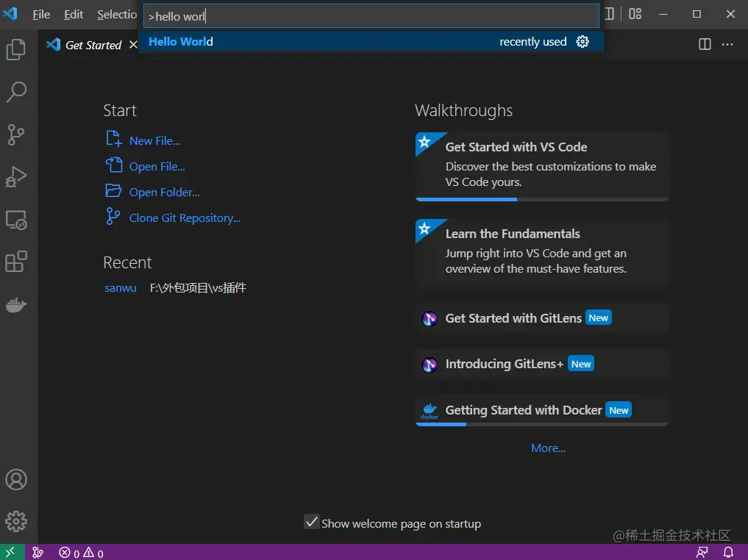Click the Docker whale walkthrough icon
This screenshot has width=748, height=560.
(x=430, y=410)
